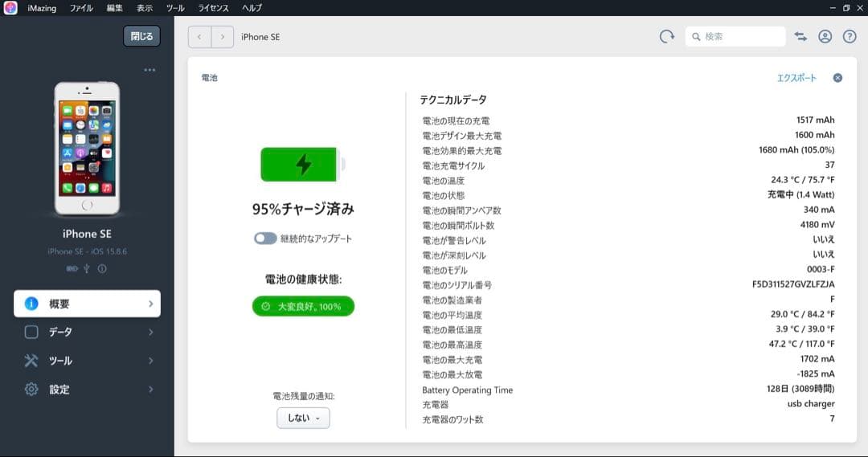This screenshot has width=868, height=457.
Task: Click the 電池デザイン最大充電 label
Action: point(461,136)
